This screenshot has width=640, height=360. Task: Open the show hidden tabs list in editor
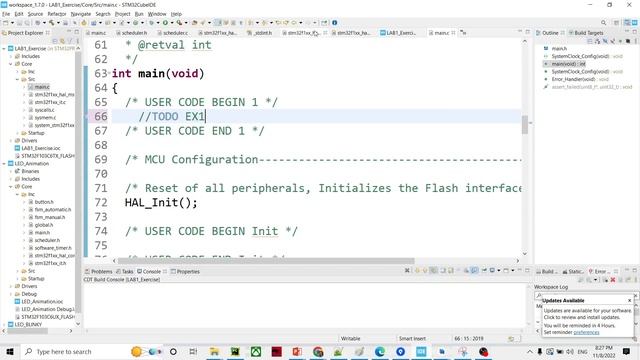[463, 32]
